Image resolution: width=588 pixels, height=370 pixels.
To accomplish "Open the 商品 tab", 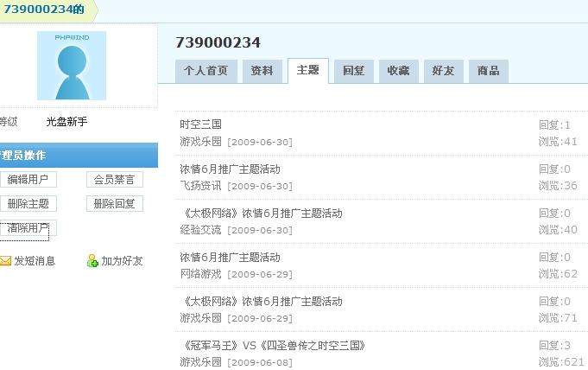I will [488, 72].
